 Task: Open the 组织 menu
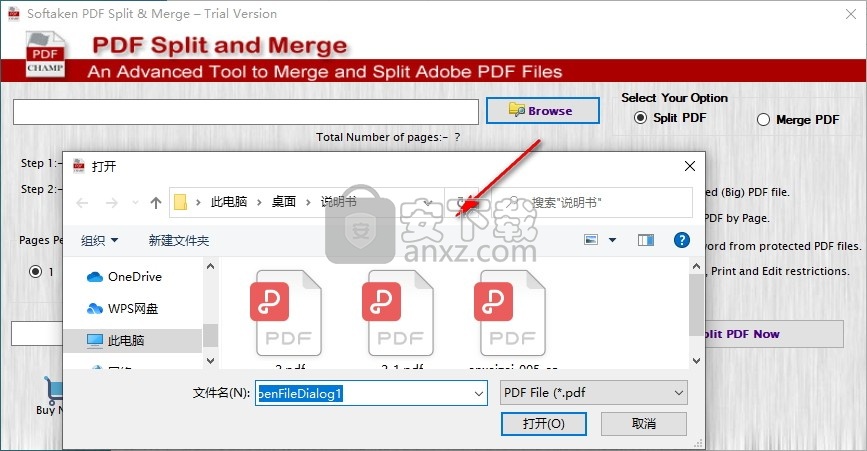pyautogui.click(x=100, y=240)
